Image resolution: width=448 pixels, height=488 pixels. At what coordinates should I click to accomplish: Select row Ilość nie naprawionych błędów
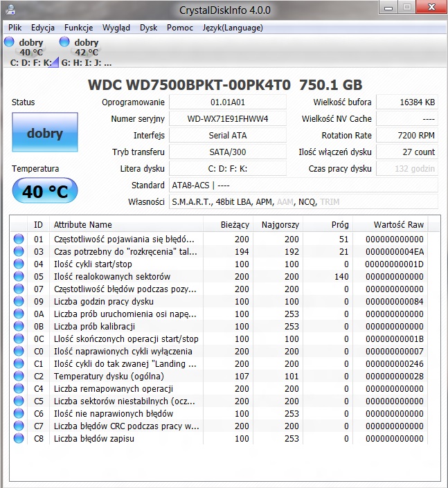(x=219, y=413)
